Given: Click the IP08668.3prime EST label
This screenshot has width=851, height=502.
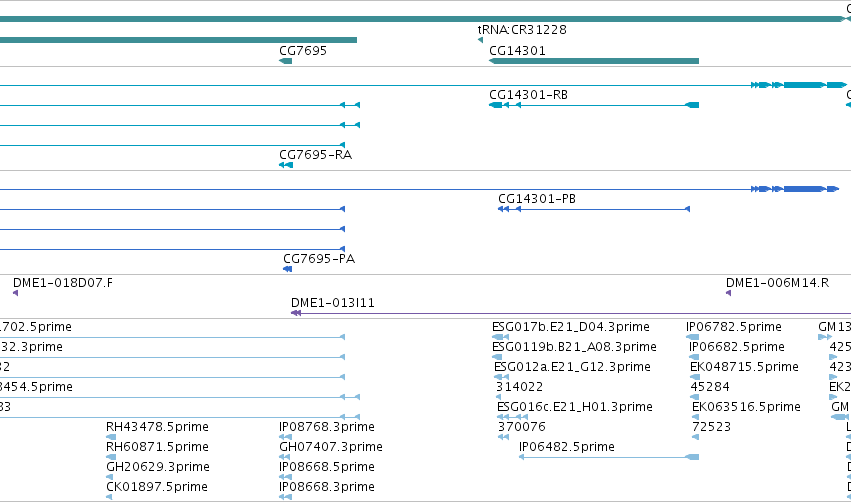Looking at the screenshot, I should (327, 487).
